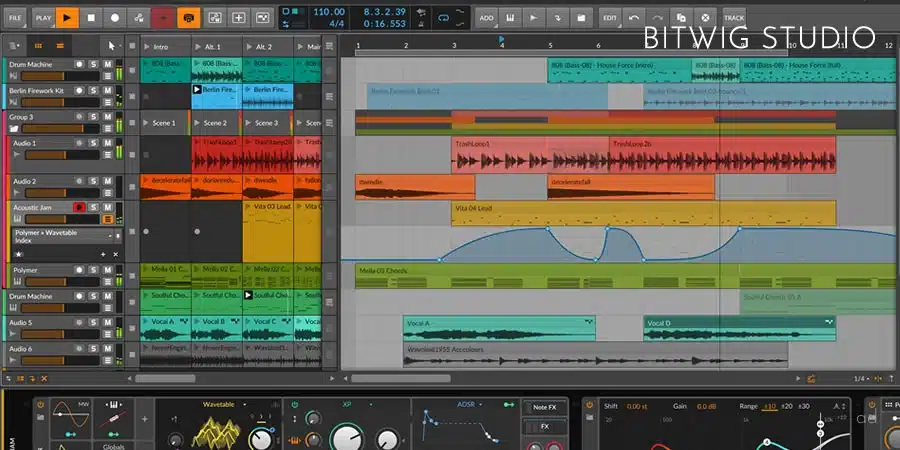Click the orange X icon at bottom left
This screenshot has width=900, height=450.
coord(44,379)
